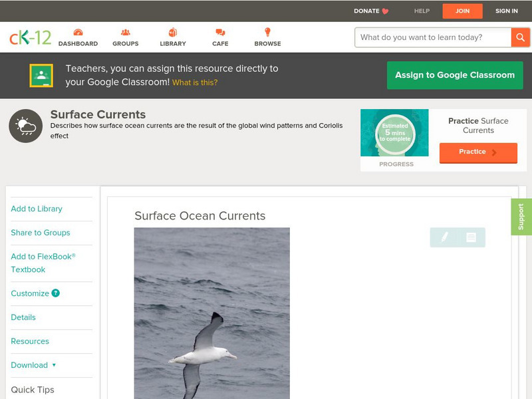Screen dimensions: 532x399
Task: Open the Library backpack icon
Action: click(x=173, y=32)
